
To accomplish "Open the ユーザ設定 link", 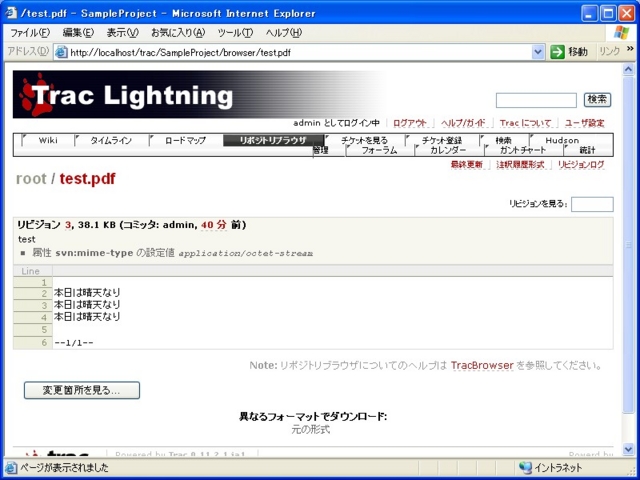I will pos(584,123).
